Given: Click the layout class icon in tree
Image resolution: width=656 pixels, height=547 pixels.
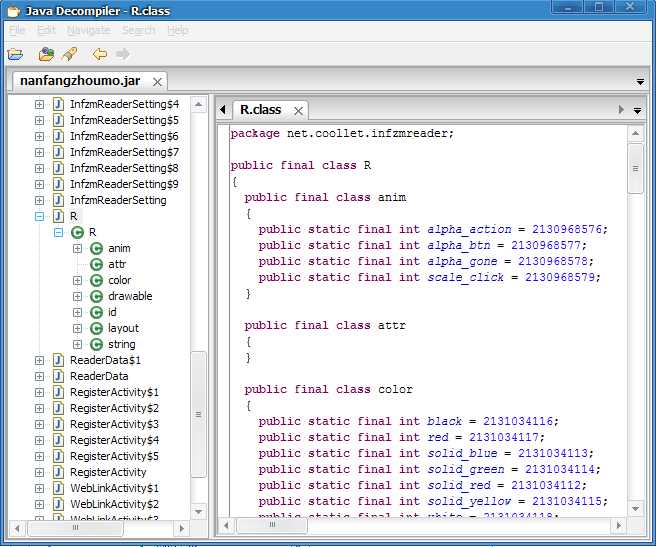Looking at the screenshot, I should point(96,329).
